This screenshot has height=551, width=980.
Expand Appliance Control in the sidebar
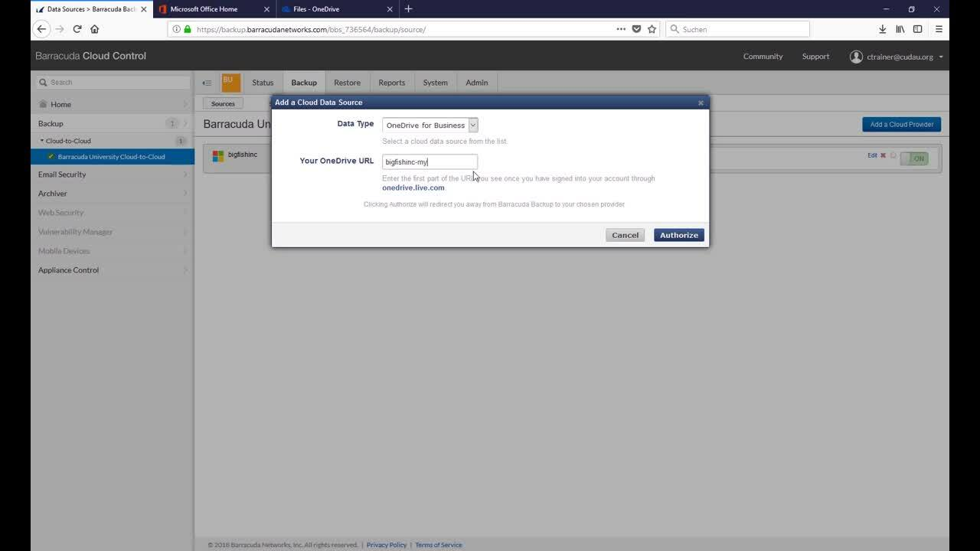pyautogui.click(x=113, y=270)
